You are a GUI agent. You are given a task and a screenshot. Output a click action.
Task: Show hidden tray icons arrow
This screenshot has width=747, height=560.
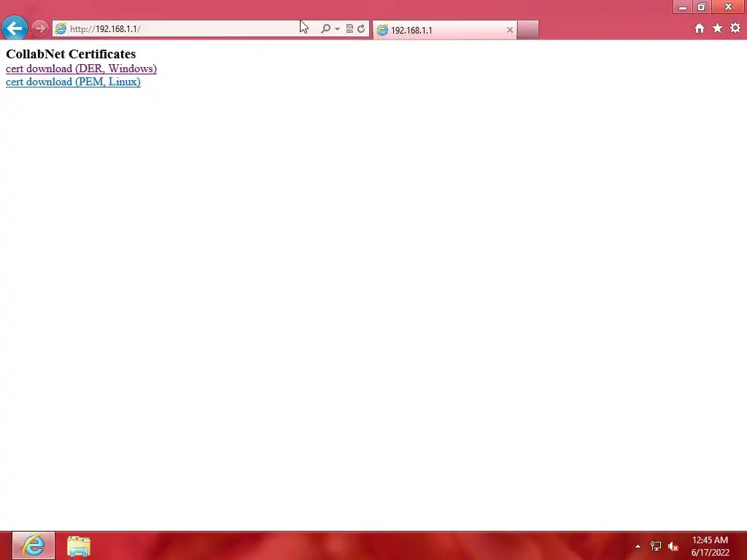click(x=638, y=546)
